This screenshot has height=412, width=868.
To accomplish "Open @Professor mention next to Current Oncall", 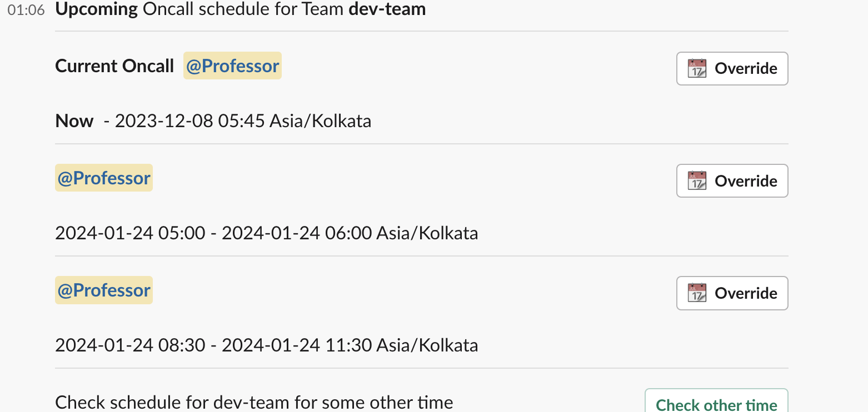I will pos(232,66).
